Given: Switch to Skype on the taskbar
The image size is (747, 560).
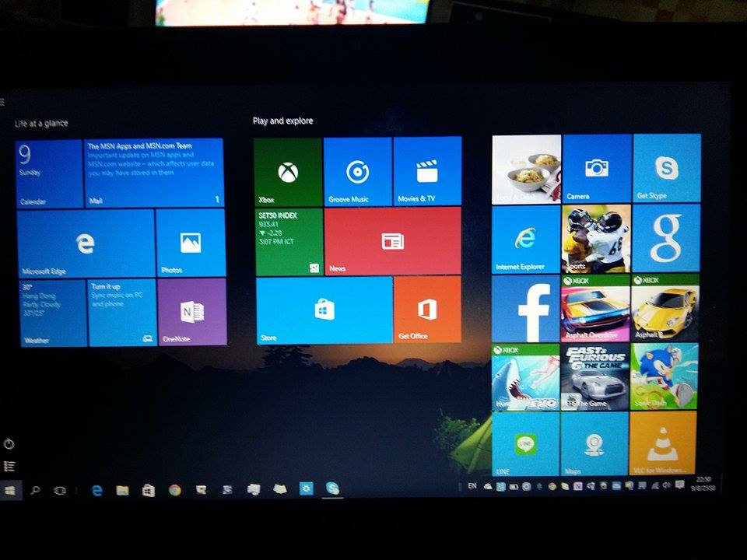Looking at the screenshot, I should click(332, 488).
